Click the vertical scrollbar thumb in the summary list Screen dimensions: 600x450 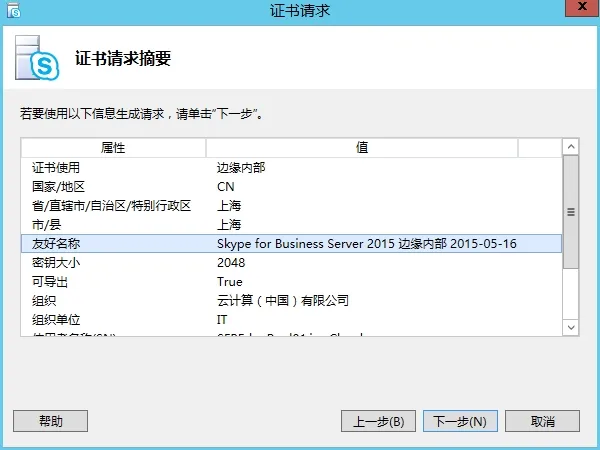[571, 212]
